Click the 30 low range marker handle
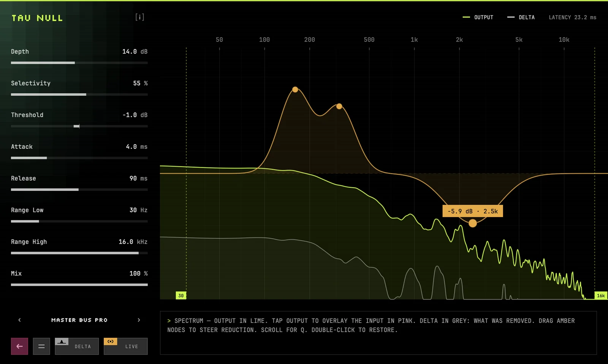The height and width of the screenshot is (364, 608). (181, 295)
